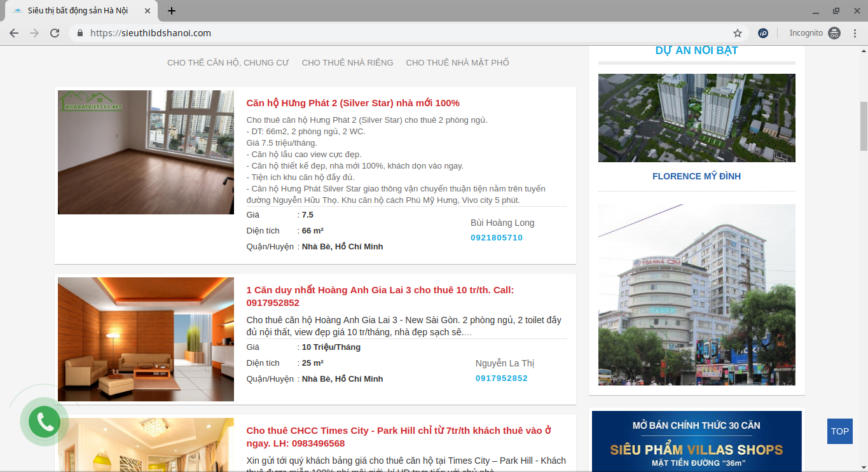Screen dimensions: 868x472
Task: View the padlock site security info
Action: click(x=80, y=33)
